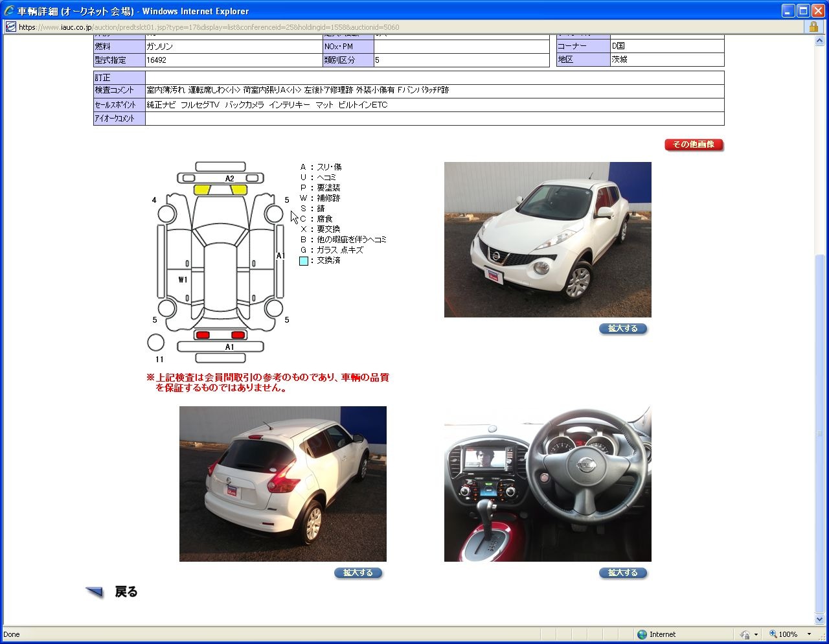Viewport: 829px width, 644px height.
Task: Open the steering wheel interior thumbnail
Action: [547, 483]
